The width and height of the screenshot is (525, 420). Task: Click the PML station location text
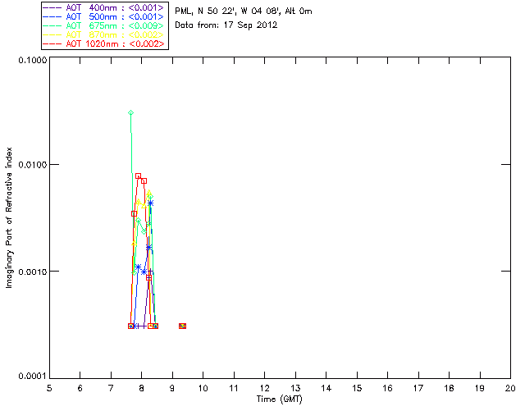click(243, 11)
